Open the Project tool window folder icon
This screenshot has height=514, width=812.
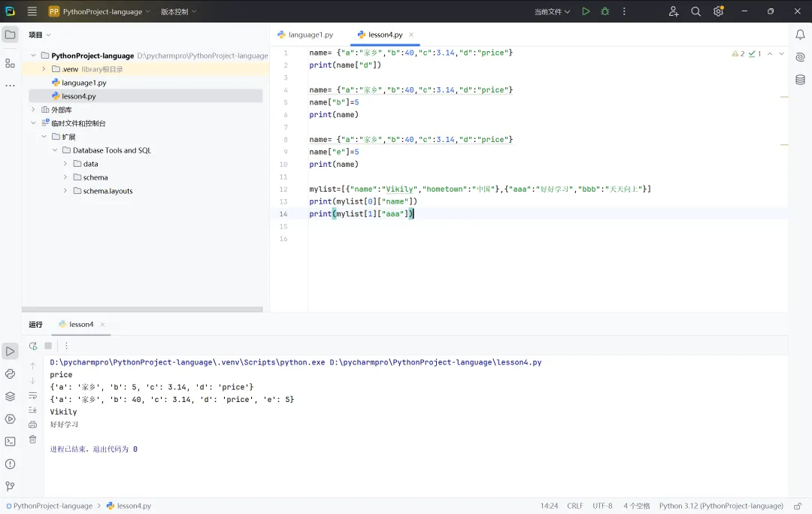coord(11,35)
